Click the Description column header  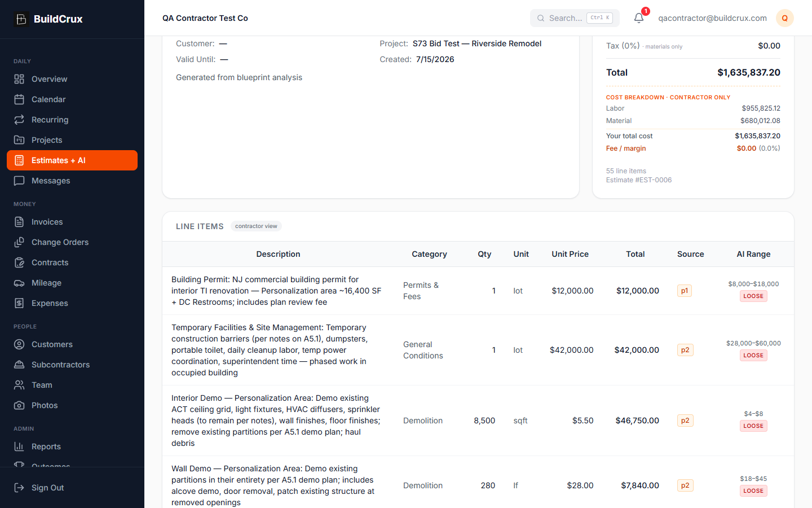(278, 254)
